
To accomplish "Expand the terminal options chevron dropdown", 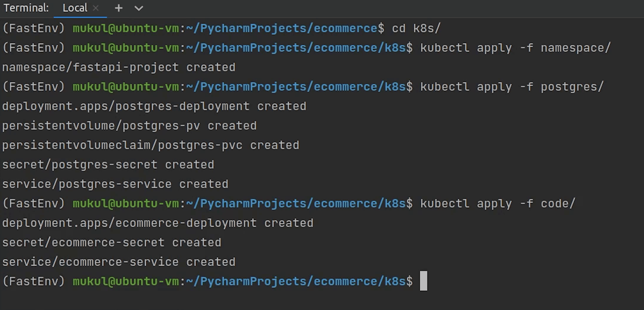I will click(x=139, y=8).
